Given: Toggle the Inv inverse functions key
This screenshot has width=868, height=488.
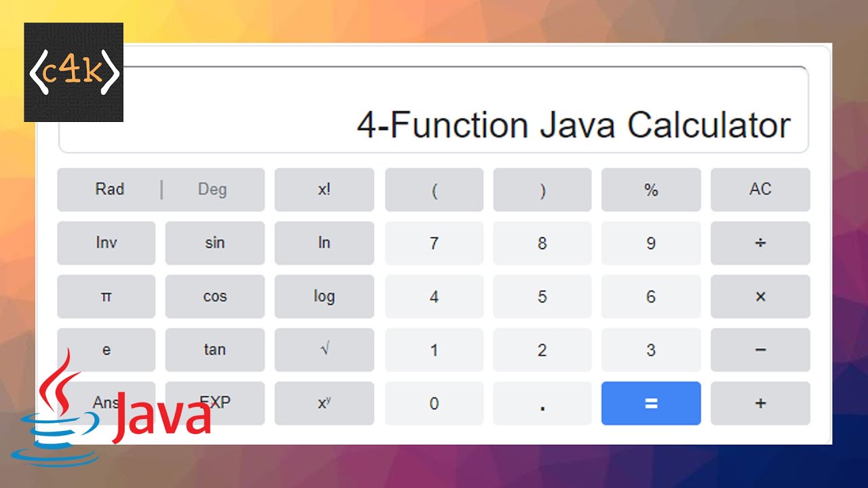Looking at the screenshot, I should point(106,243).
